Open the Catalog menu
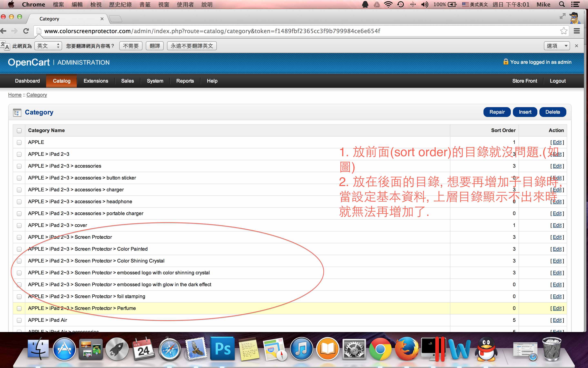The height and width of the screenshot is (368, 588). (61, 81)
